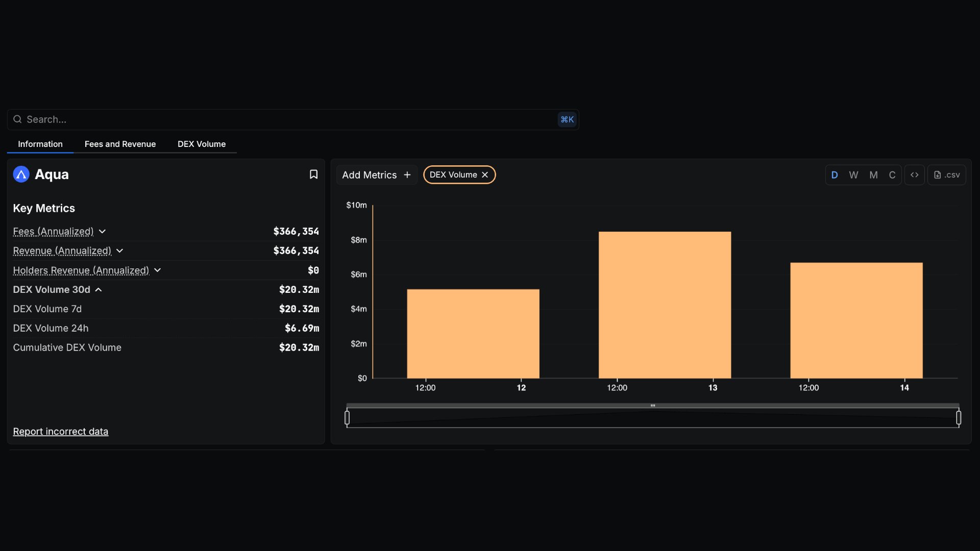This screenshot has width=980, height=551.
Task: Remove the DEX Volume metric chip via its X
Action: coord(484,174)
